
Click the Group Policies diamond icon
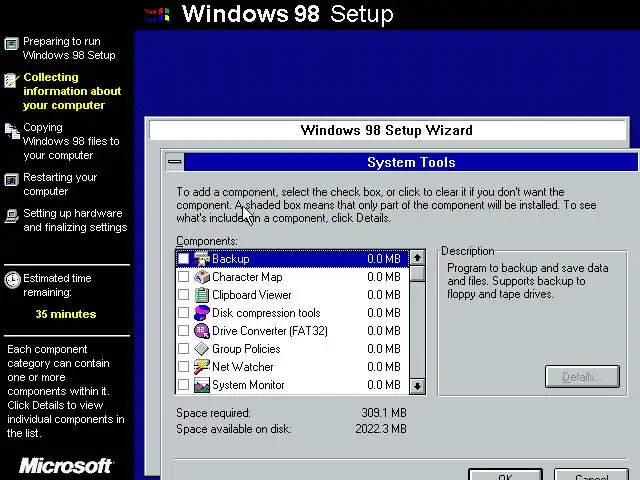[202, 349]
